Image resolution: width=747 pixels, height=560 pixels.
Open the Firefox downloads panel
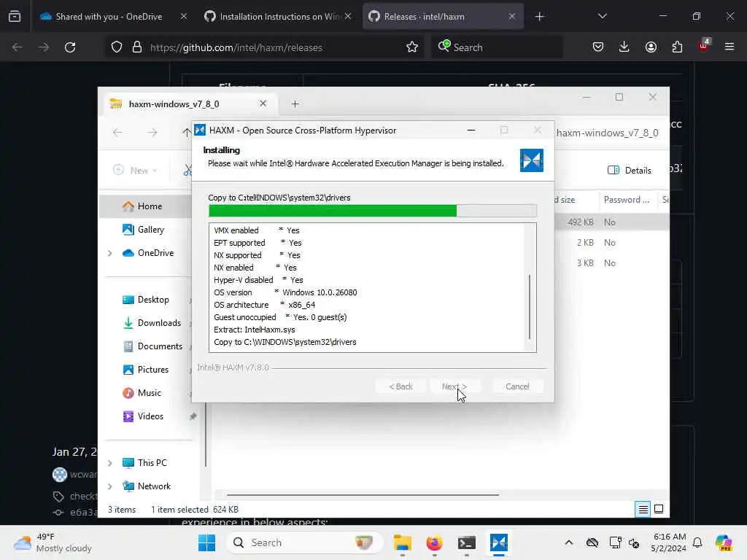624,47
